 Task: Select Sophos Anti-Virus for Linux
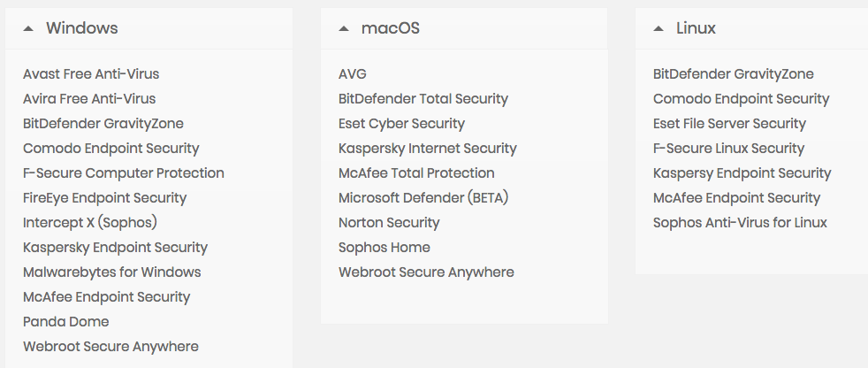coord(740,223)
